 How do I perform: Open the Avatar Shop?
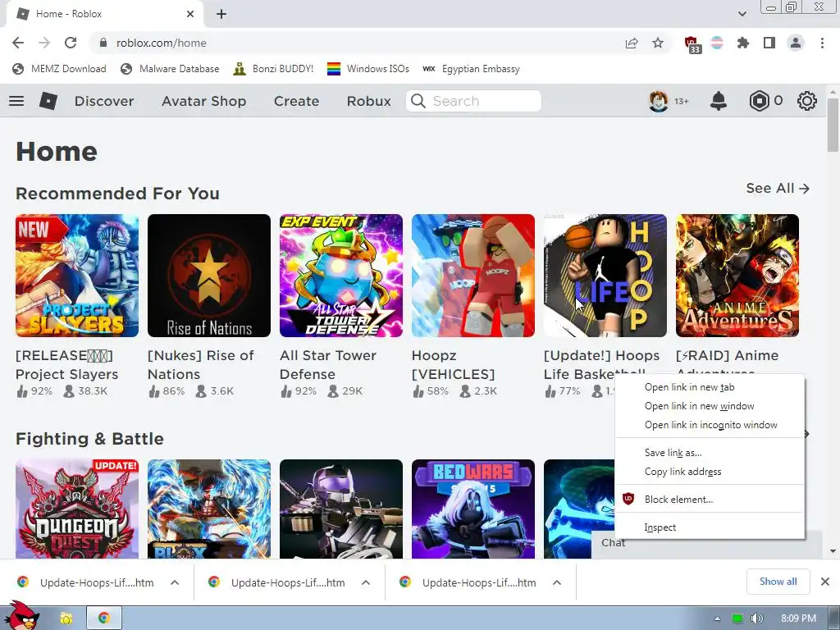click(x=204, y=101)
